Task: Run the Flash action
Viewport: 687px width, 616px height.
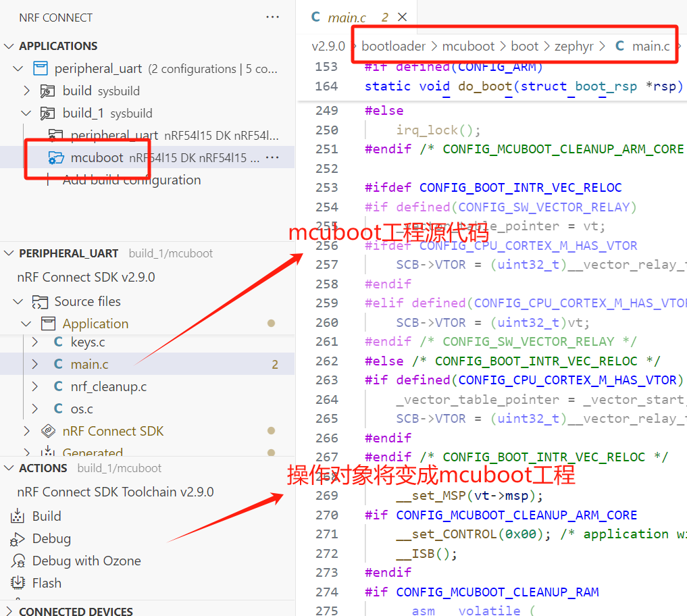Action: pyautogui.click(x=47, y=584)
